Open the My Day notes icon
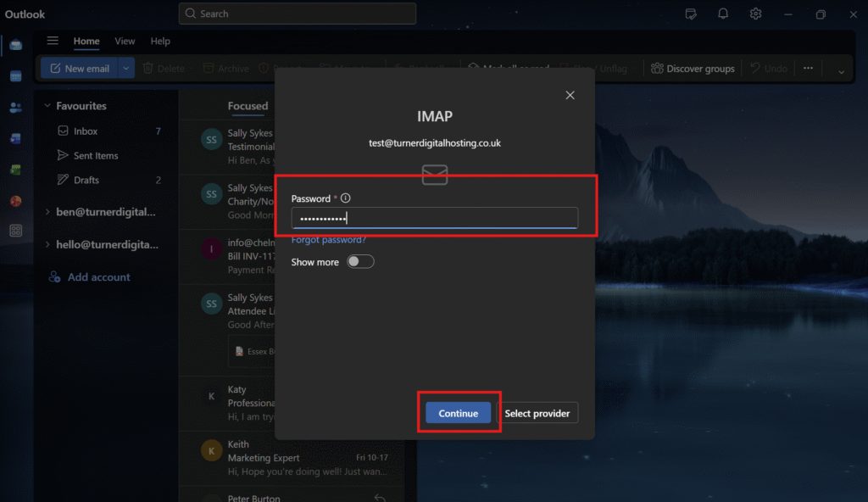The image size is (868, 502). pos(690,14)
